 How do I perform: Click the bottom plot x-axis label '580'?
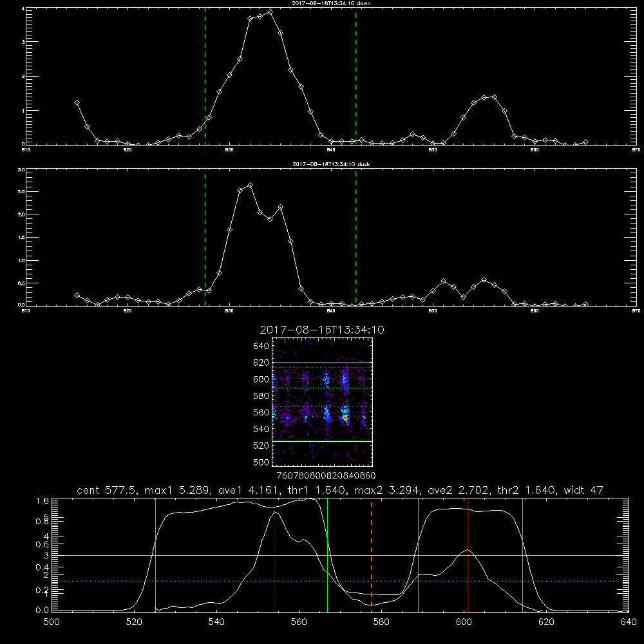pos(381,622)
